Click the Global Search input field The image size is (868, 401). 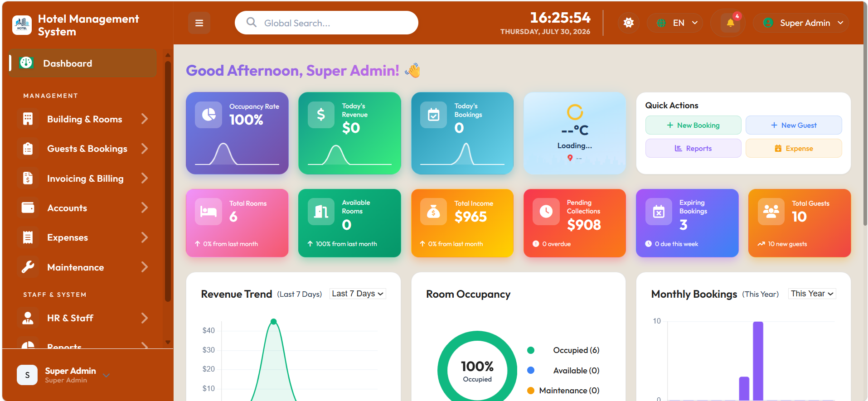(x=326, y=23)
